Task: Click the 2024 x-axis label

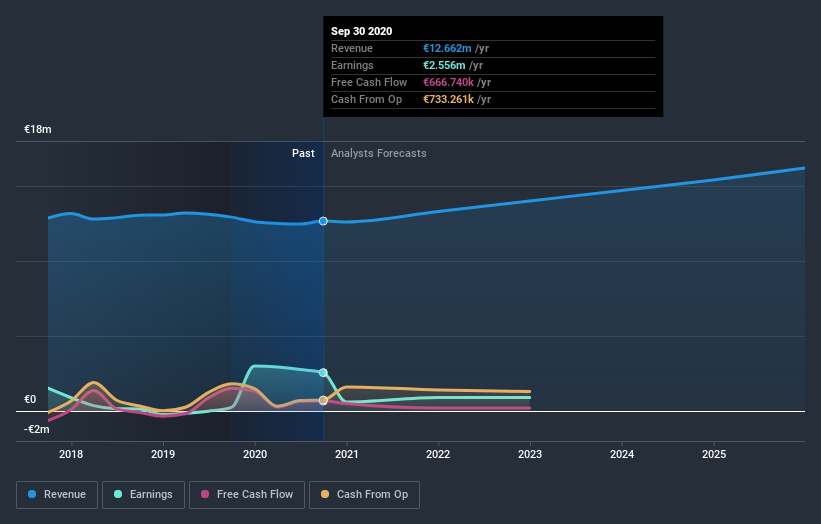Action: point(622,454)
